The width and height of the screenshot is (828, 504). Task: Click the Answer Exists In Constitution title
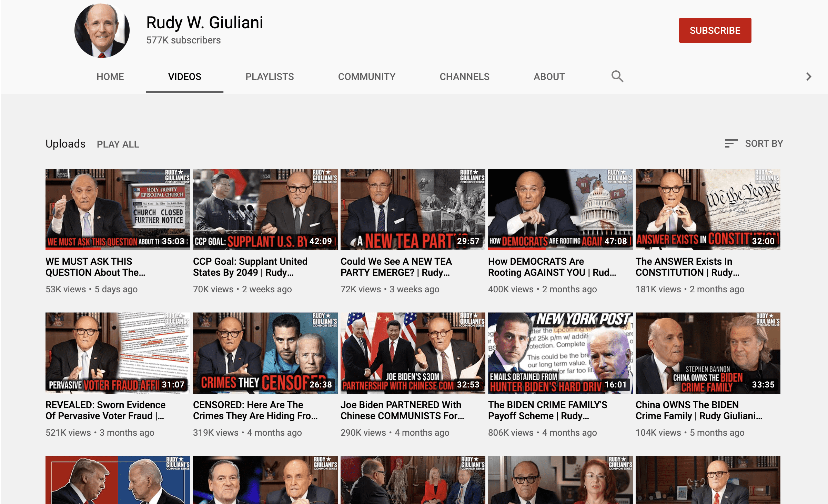687,267
